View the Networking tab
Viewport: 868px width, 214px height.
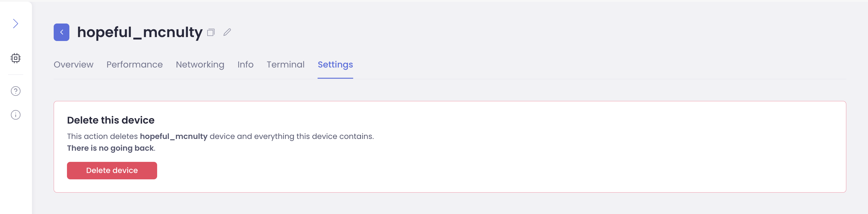pos(200,65)
